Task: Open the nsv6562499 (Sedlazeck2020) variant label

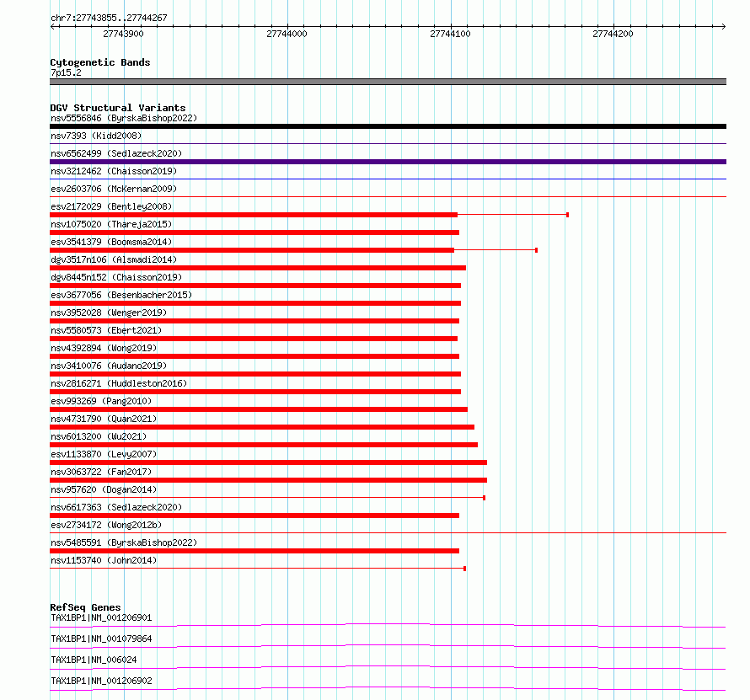Action: click(x=116, y=153)
